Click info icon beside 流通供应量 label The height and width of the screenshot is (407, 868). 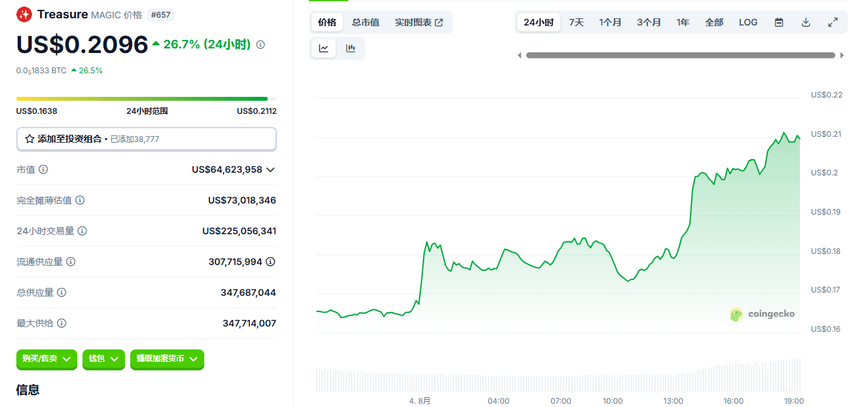point(71,262)
